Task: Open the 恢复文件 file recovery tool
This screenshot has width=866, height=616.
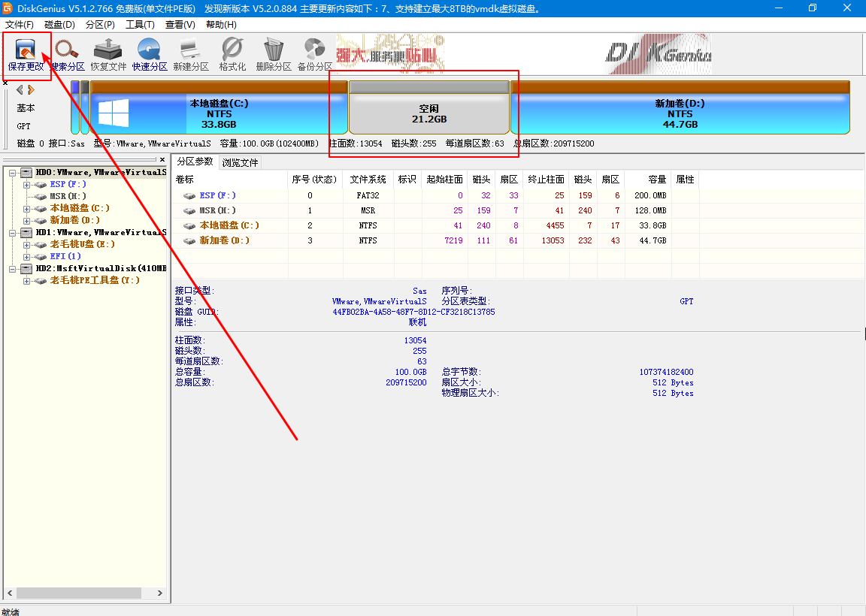Action: coord(108,55)
